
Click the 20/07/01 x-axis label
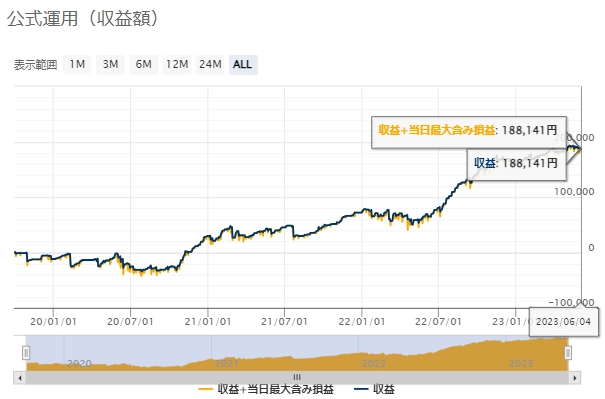(x=130, y=321)
